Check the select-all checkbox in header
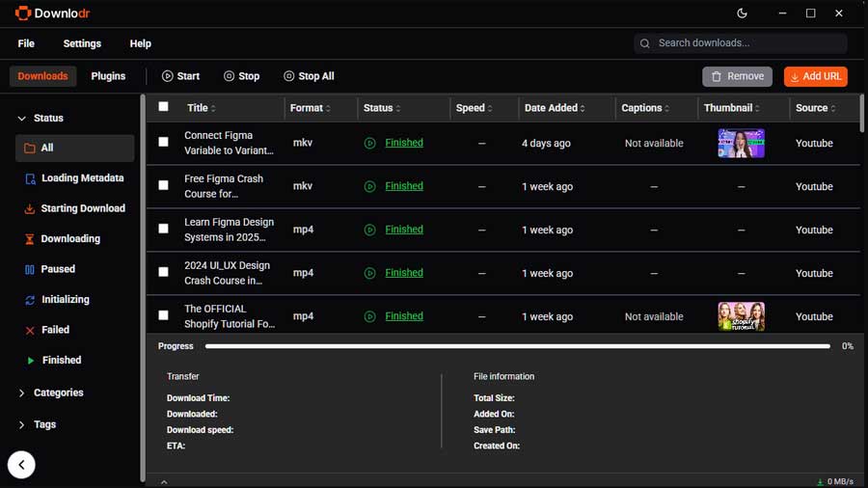868x488 pixels. pyautogui.click(x=163, y=107)
